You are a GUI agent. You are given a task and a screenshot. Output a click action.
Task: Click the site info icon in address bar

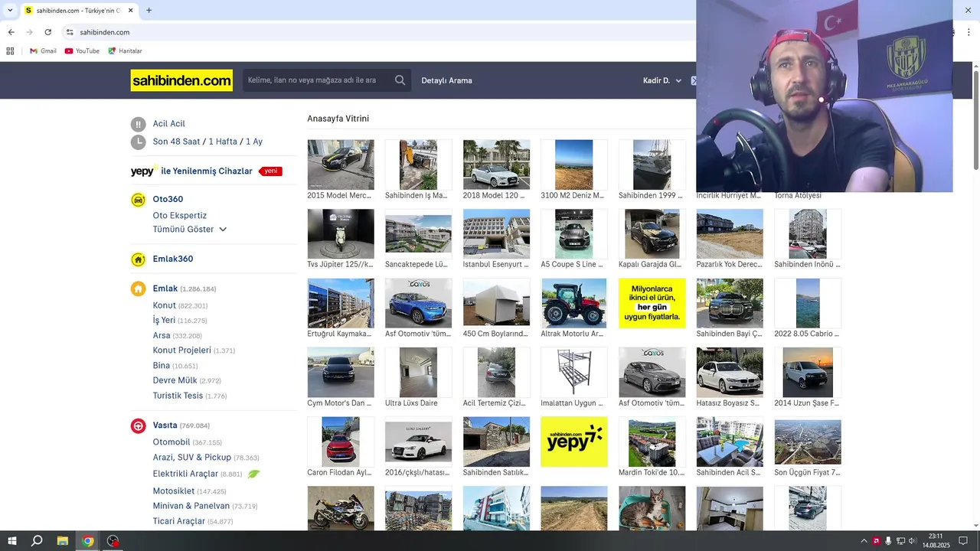point(70,32)
